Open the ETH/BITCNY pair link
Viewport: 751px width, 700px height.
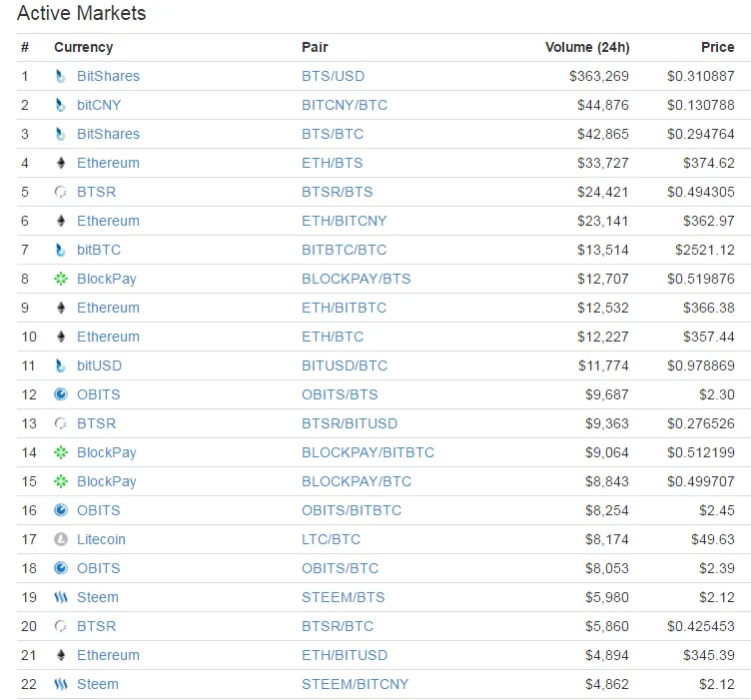coord(344,221)
